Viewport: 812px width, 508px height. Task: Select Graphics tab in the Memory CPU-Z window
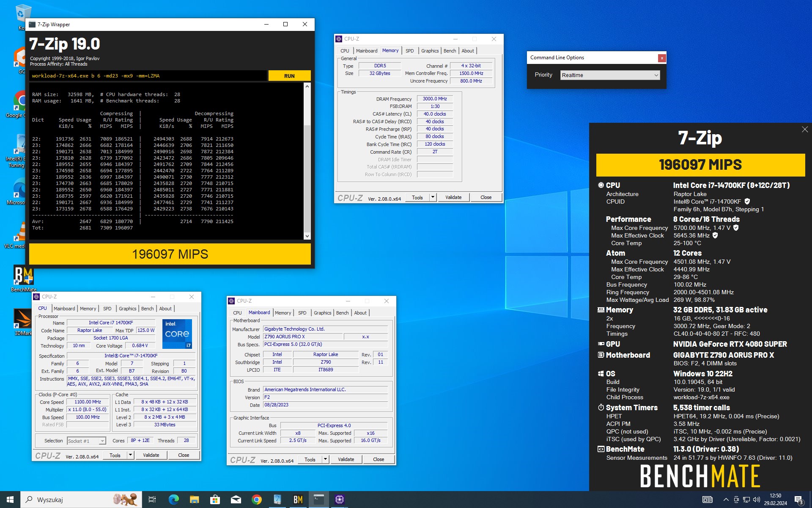(x=430, y=51)
